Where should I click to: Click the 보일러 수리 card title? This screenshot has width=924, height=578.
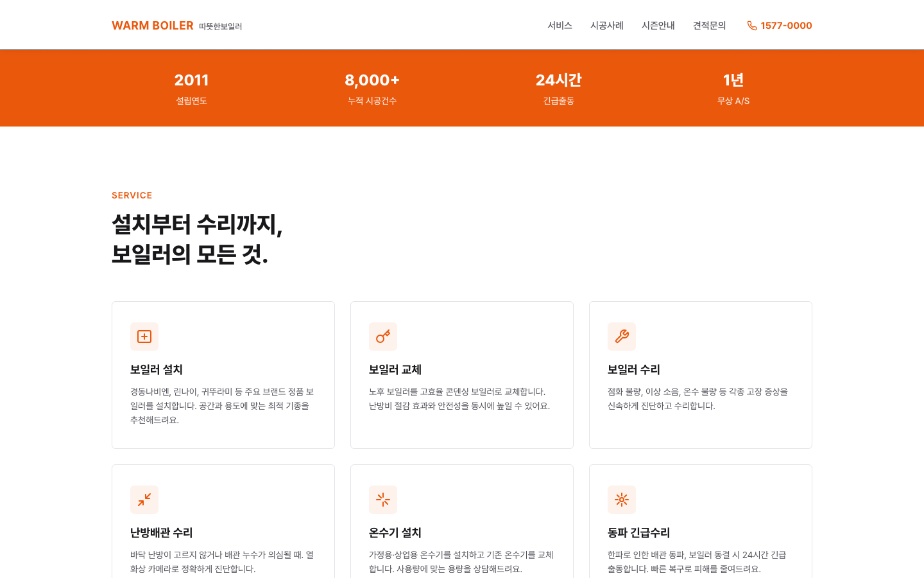[634, 370]
